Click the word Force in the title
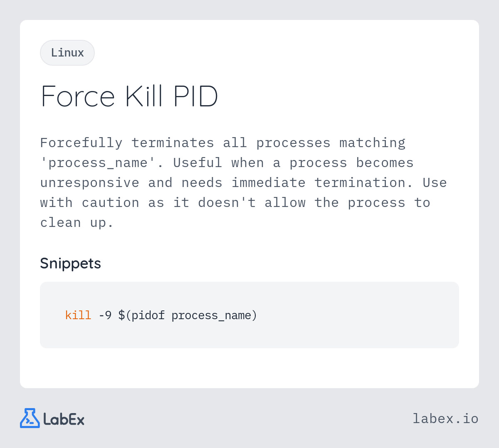 [78, 96]
